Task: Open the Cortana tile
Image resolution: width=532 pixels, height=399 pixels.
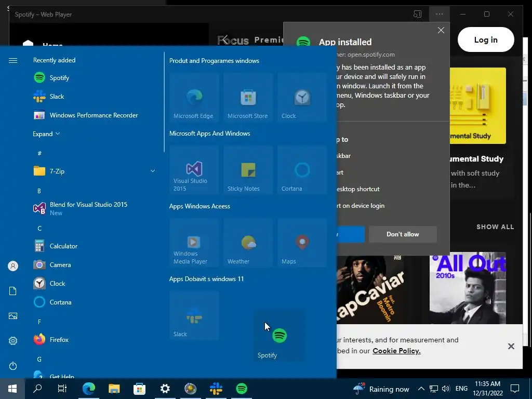Action: [302, 170]
